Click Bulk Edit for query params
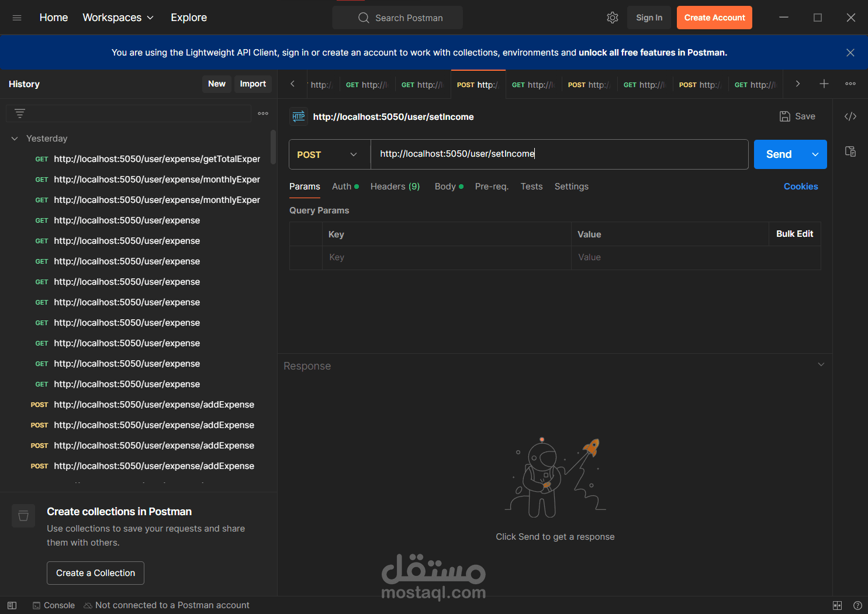The width and height of the screenshot is (868, 614). click(794, 234)
